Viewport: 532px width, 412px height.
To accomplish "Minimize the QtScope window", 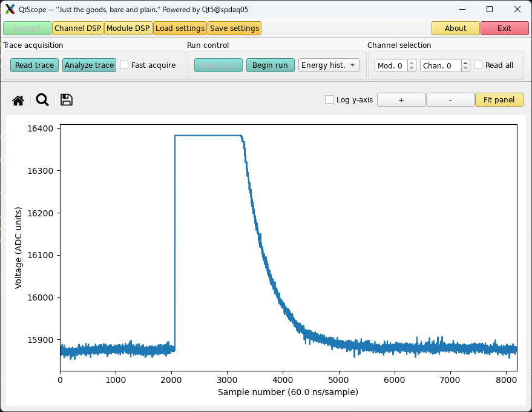I will pyautogui.click(x=462, y=9).
